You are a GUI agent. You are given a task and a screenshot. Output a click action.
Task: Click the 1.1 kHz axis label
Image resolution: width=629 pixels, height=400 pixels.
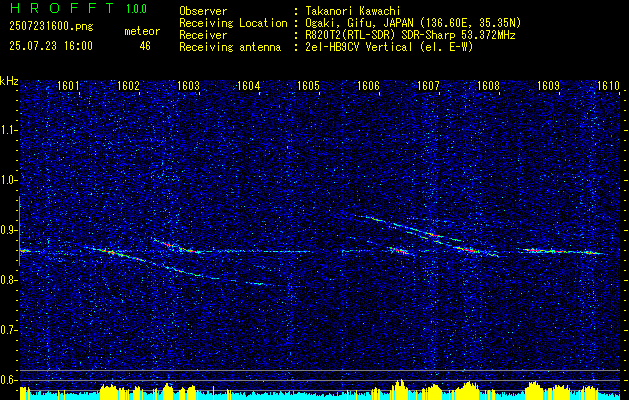pos(9,130)
